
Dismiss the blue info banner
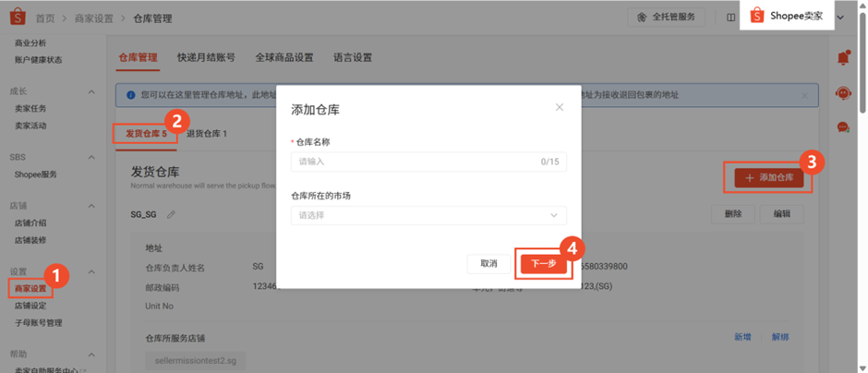[803, 95]
